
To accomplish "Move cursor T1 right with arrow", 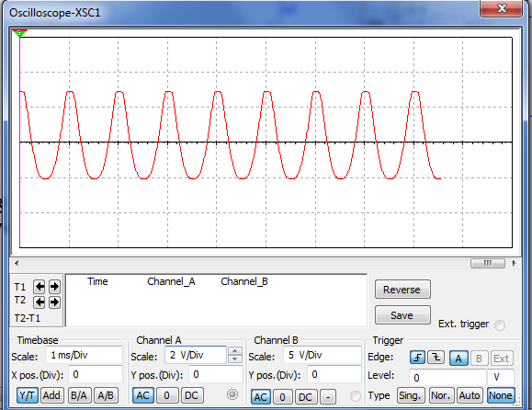I will click(54, 287).
